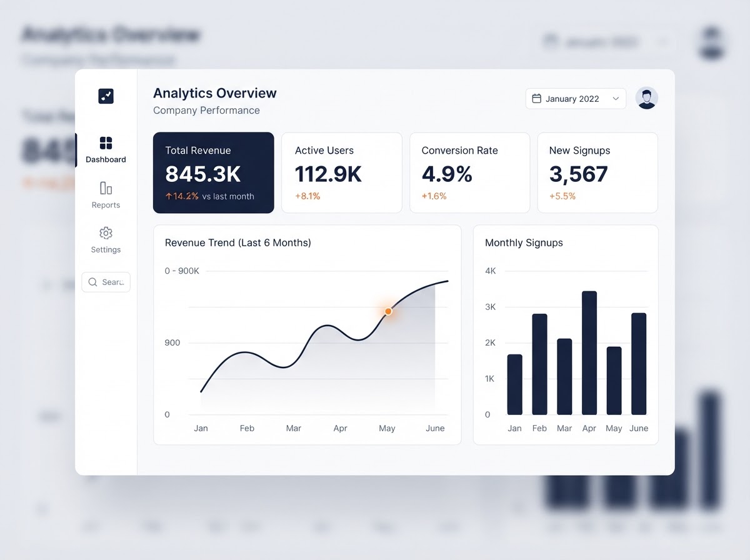The width and height of the screenshot is (750, 560).
Task: Click the Jan bar in Monthly Signups
Action: (514, 384)
